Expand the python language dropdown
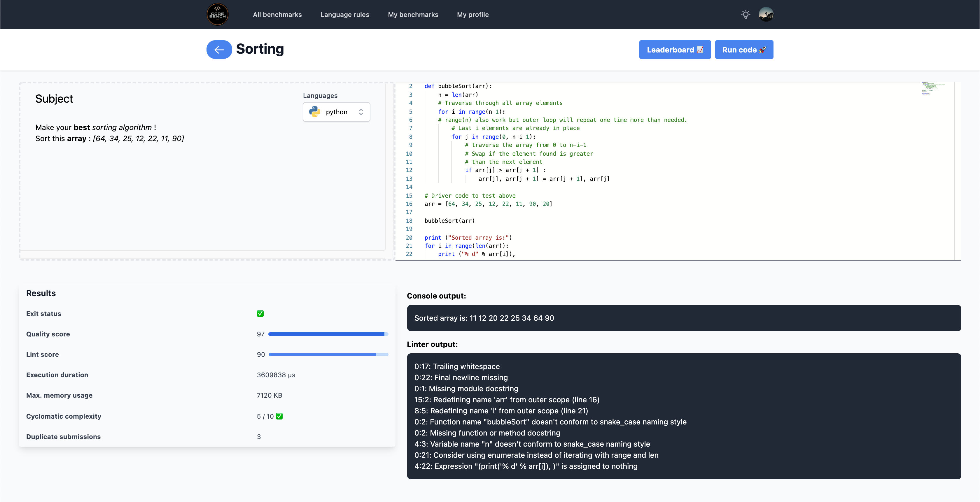The image size is (980, 502). pyautogui.click(x=336, y=112)
